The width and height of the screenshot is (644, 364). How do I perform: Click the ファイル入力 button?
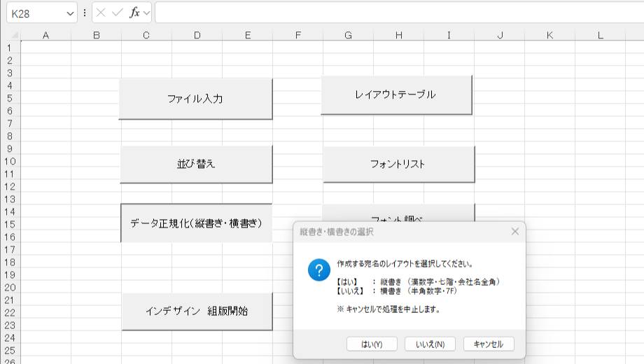click(195, 99)
